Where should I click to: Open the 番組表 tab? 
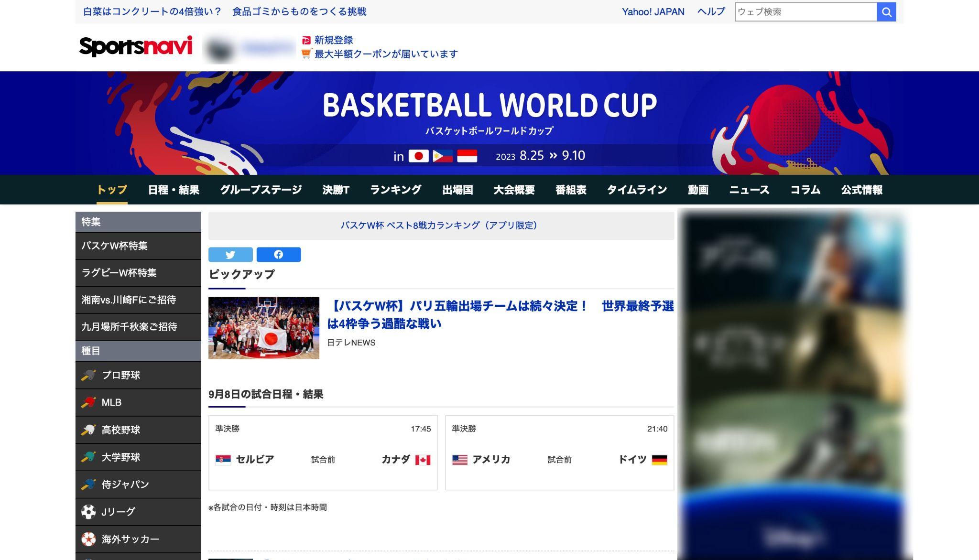point(571,190)
